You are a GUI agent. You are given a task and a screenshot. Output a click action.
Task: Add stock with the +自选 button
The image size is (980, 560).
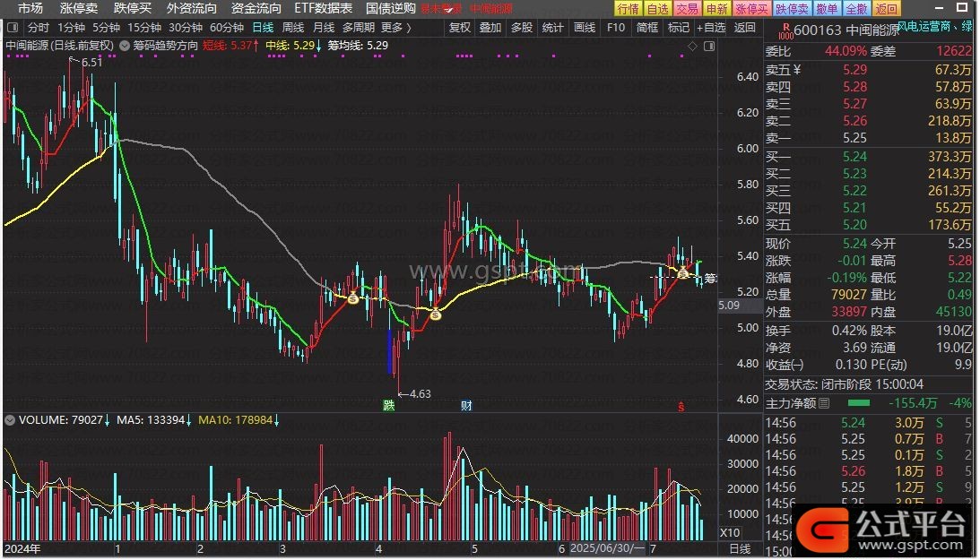(711, 28)
